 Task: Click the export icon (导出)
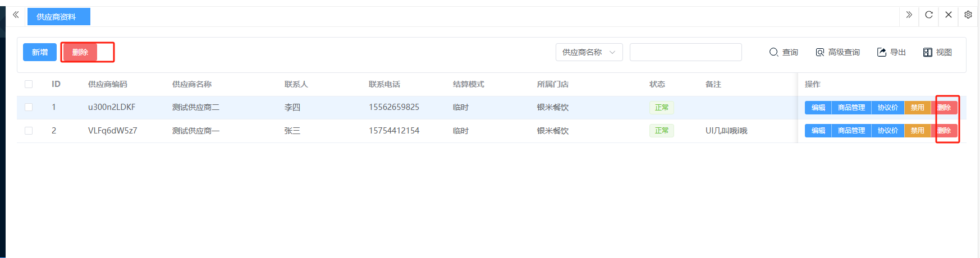882,52
